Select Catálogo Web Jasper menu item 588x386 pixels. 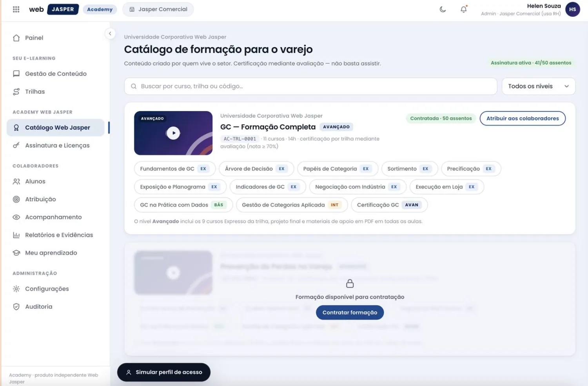pyautogui.click(x=56, y=127)
